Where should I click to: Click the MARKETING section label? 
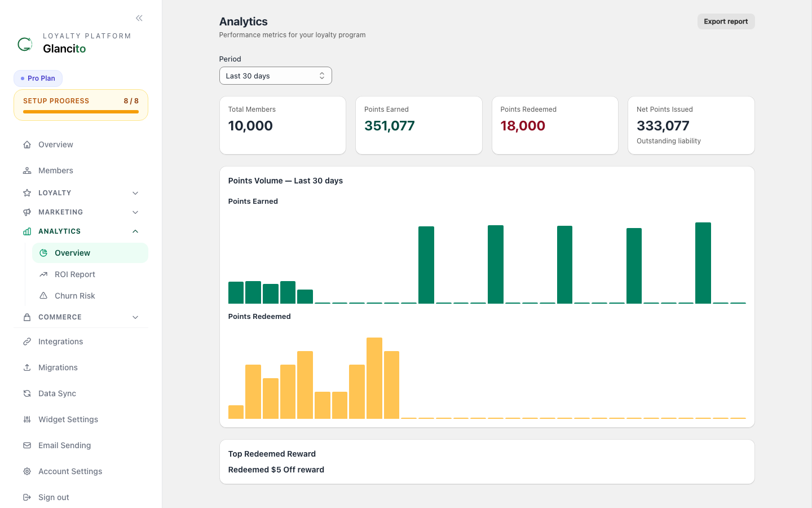[60, 212]
